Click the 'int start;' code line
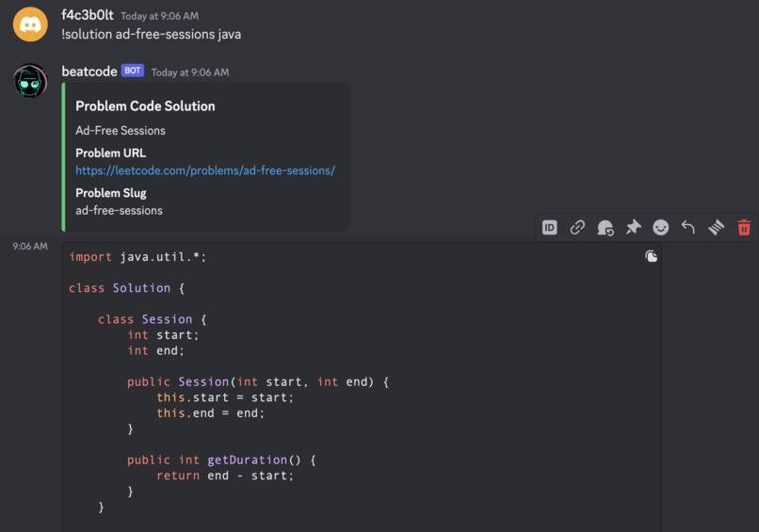Viewport: 759px width, 532px height. point(163,335)
